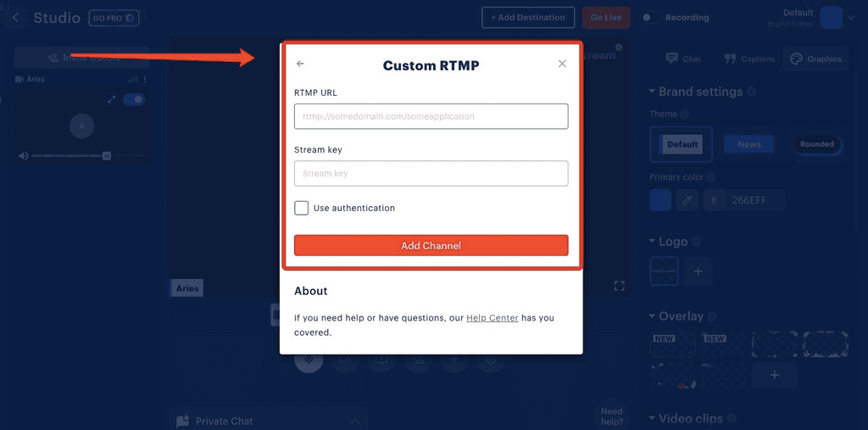Collapse the Logo section

coord(652,242)
